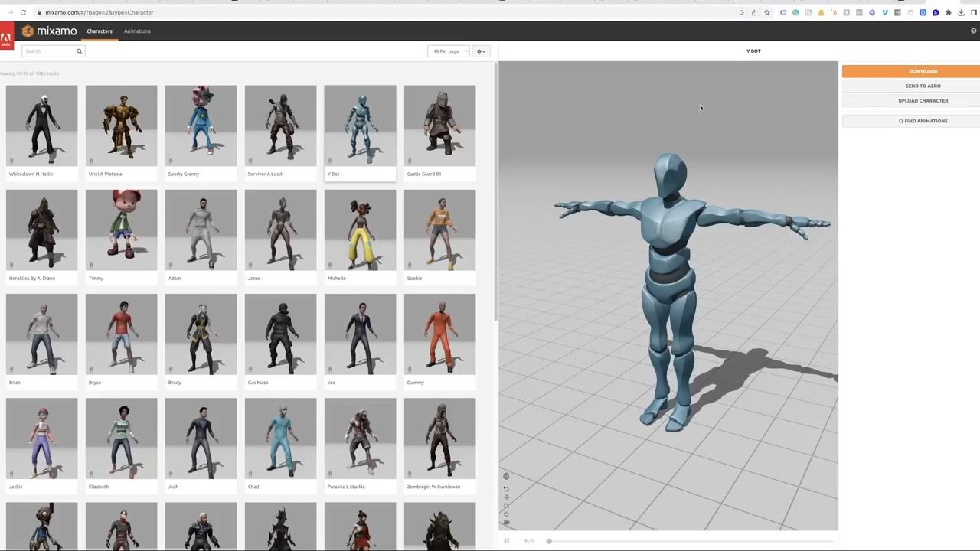This screenshot has width=980, height=551.
Task: Click UPLOAD CHARACTER in the right panel
Action: tap(923, 100)
